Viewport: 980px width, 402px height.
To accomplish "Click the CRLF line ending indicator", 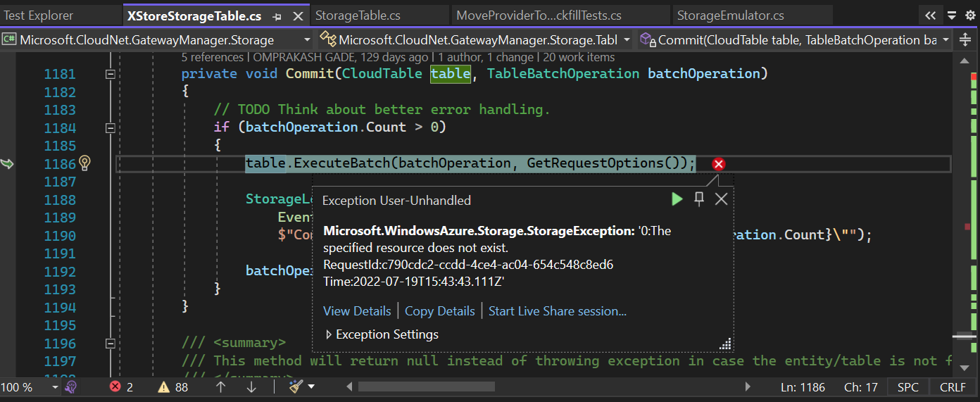I will click(x=953, y=387).
